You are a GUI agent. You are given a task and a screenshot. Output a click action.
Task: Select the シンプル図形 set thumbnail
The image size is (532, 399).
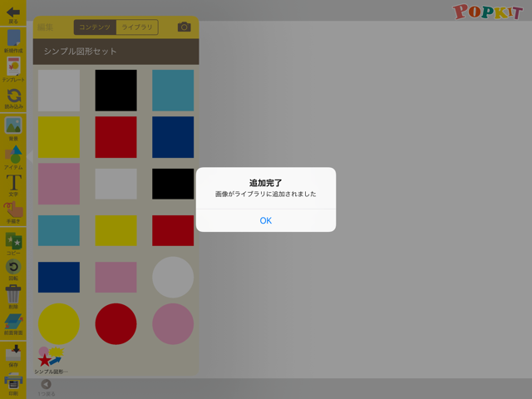click(x=50, y=359)
